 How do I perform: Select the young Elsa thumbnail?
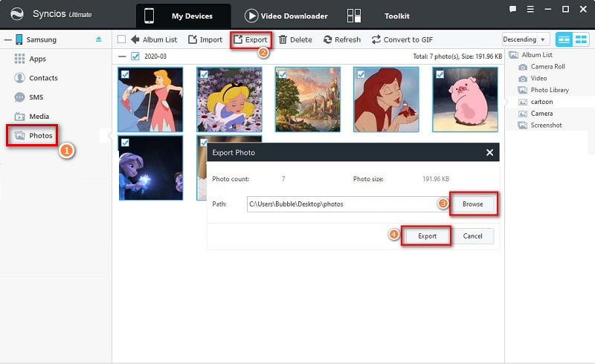click(151, 168)
